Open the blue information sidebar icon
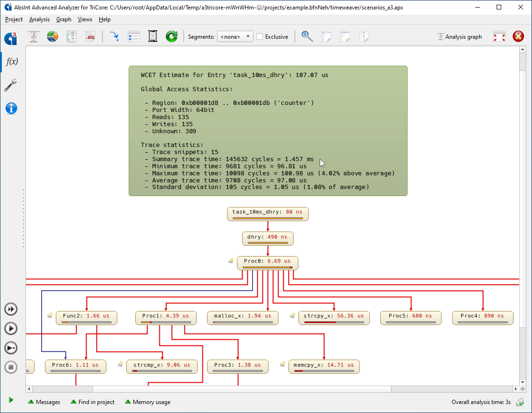The height and width of the screenshot is (413, 532). tap(11, 109)
